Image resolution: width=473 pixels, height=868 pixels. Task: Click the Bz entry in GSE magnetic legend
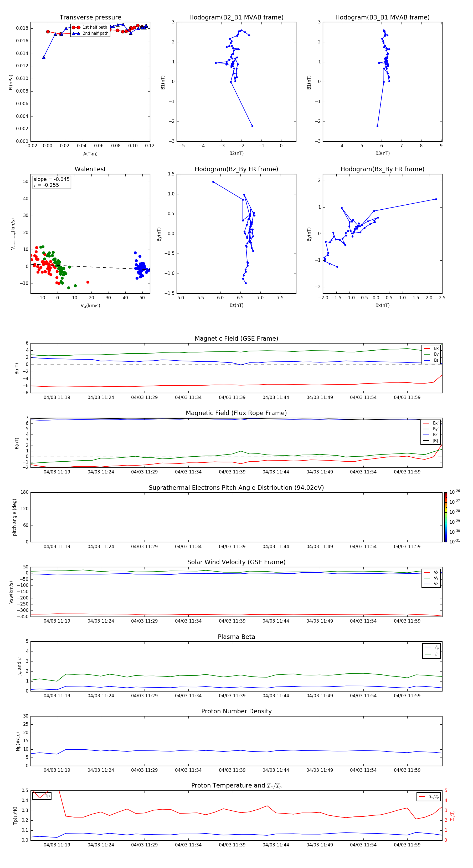coord(431,360)
